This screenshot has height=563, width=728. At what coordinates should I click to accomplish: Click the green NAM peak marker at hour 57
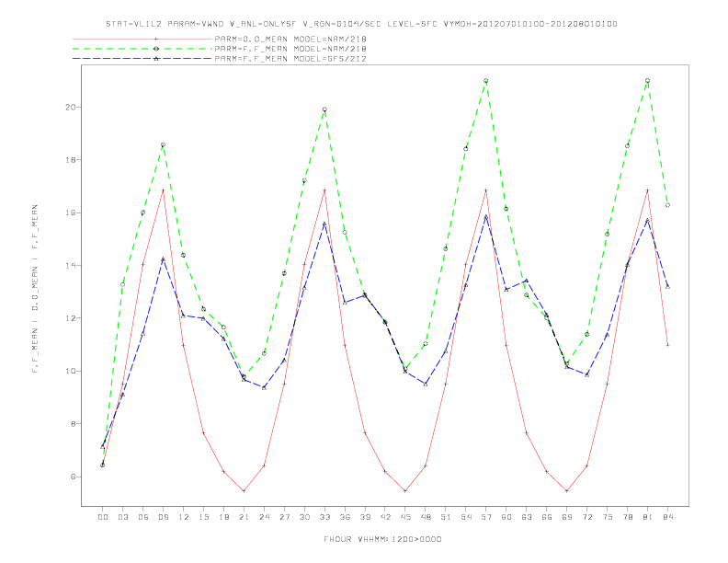(x=486, y=81)
